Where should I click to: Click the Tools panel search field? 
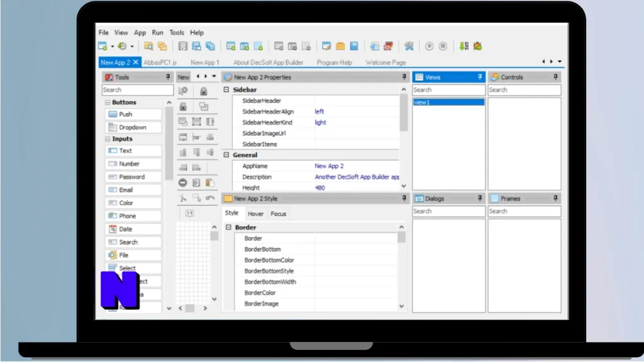click(138, 90)
